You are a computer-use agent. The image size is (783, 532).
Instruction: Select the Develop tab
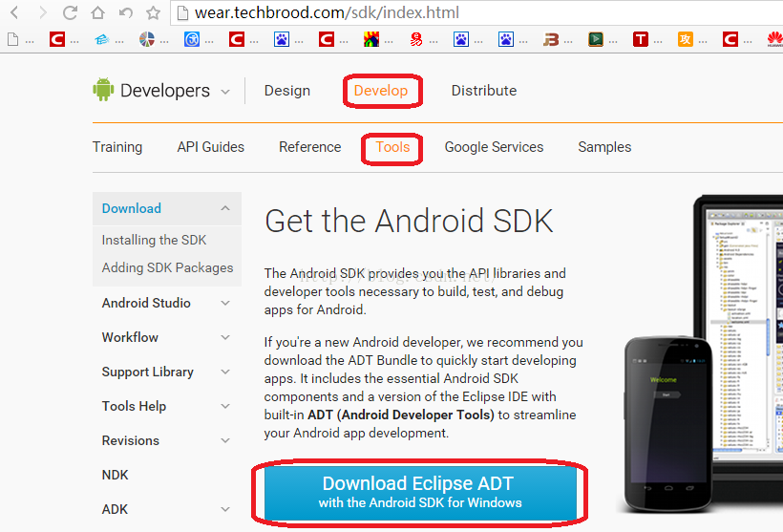pos(381,91)
